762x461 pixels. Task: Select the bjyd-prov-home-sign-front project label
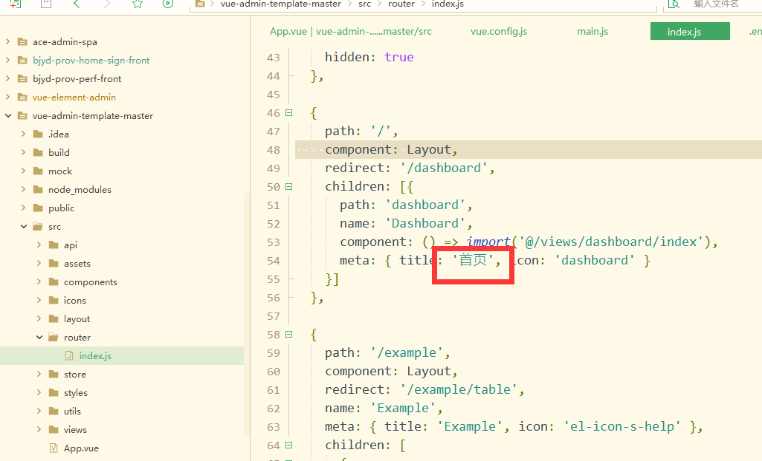tap(91, 60)
